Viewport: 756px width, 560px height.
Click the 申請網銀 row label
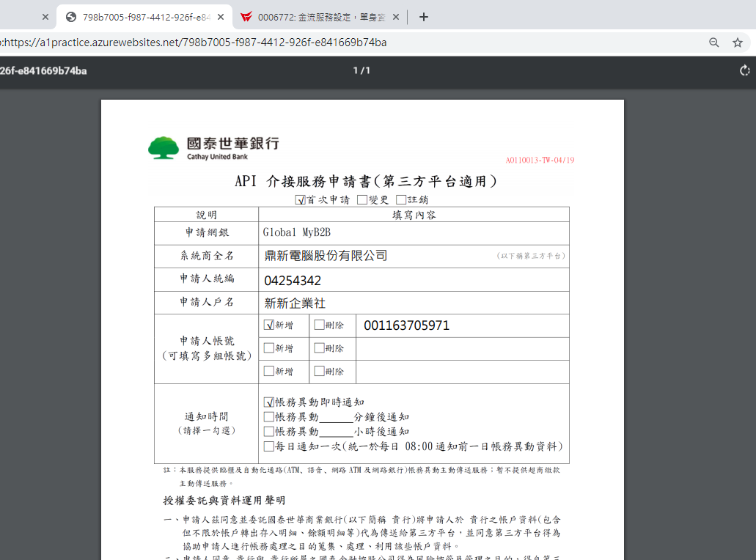207,232
